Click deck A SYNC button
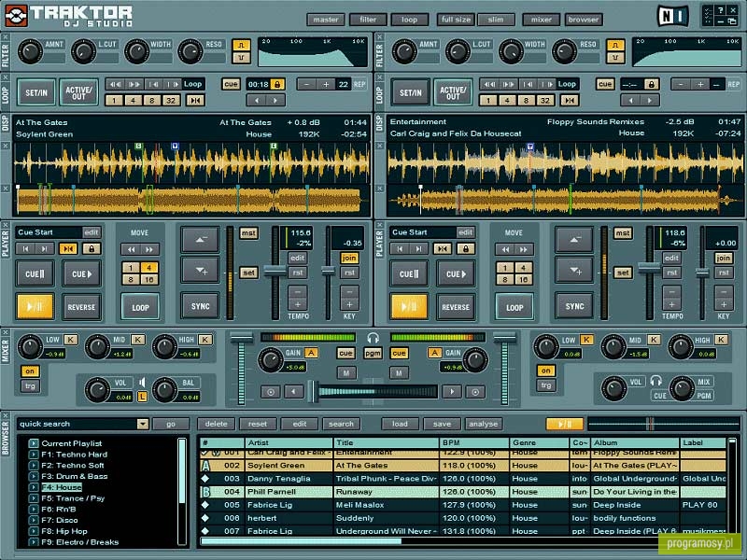 200,306
